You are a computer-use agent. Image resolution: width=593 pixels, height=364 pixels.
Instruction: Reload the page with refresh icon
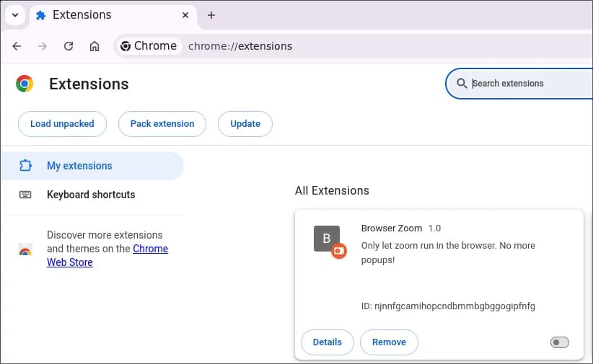point(69,46)
